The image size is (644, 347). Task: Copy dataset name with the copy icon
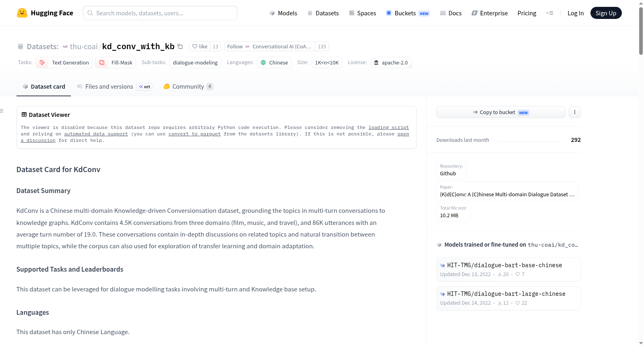tap(180, 46)
